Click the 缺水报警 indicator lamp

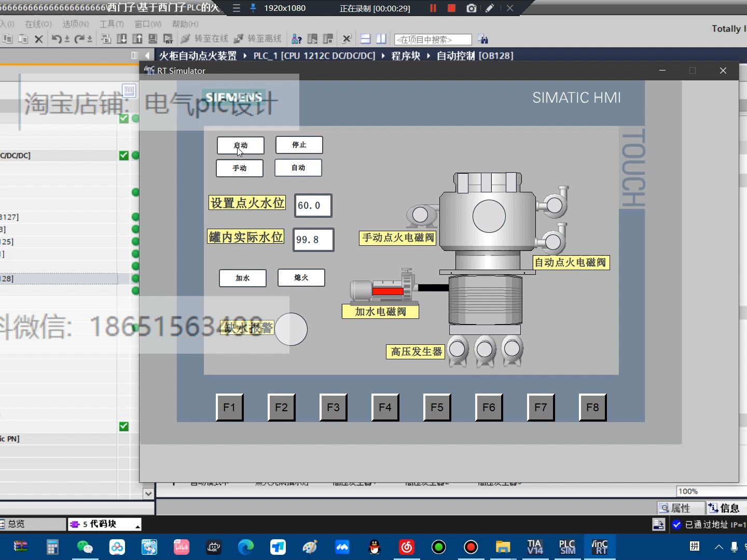point(291,329)
